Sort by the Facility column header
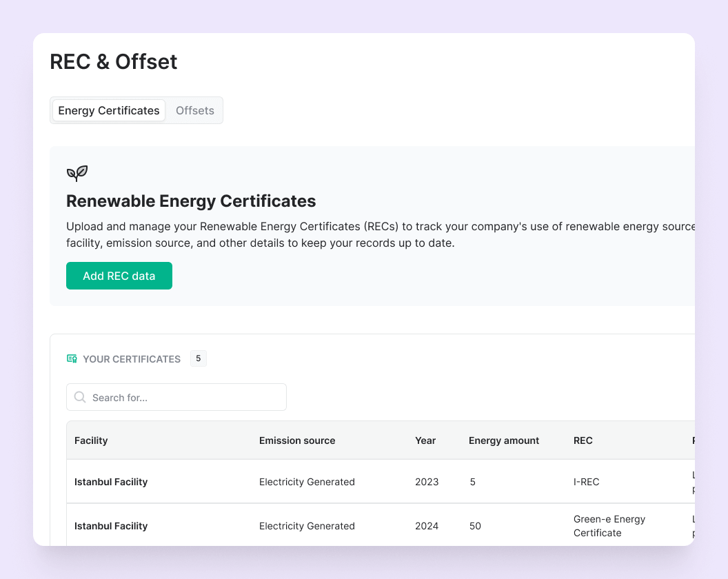728x579 pixels. (91, 440)
